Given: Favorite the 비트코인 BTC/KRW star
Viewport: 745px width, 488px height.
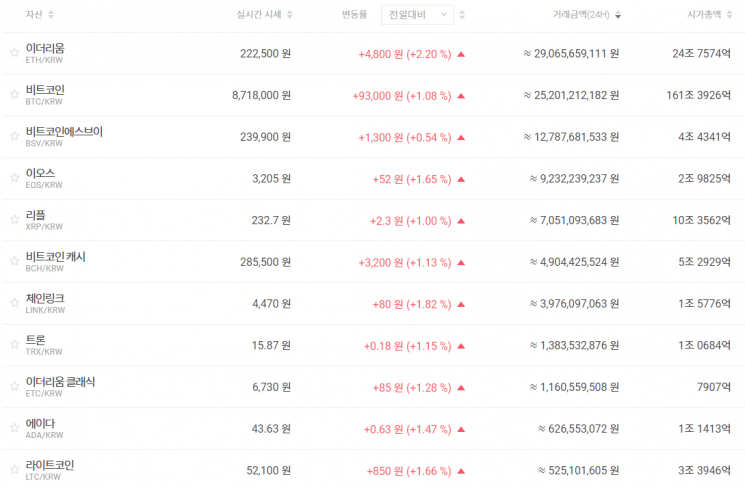Looking at the screenshot, I should point(15,94).
